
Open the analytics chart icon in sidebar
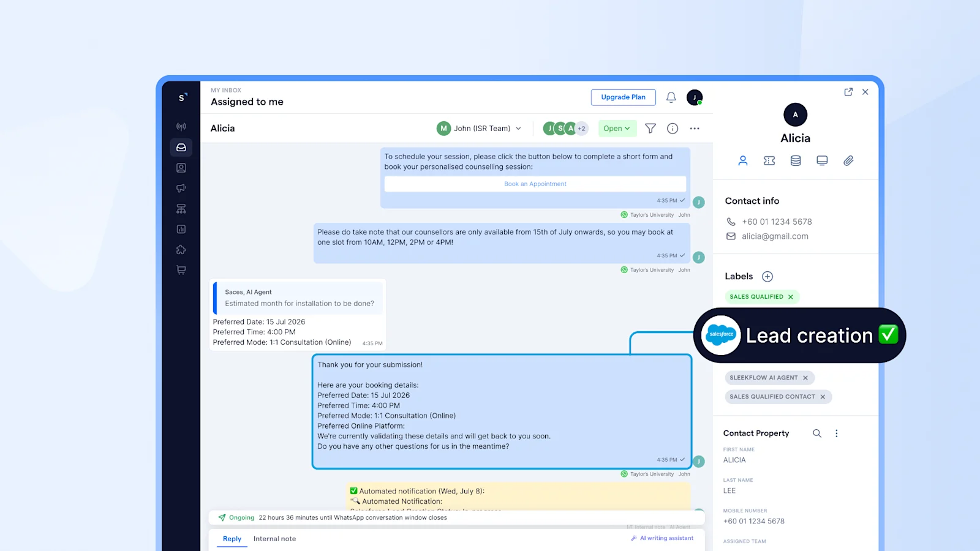pyautogui.click(x=181, y=229)
